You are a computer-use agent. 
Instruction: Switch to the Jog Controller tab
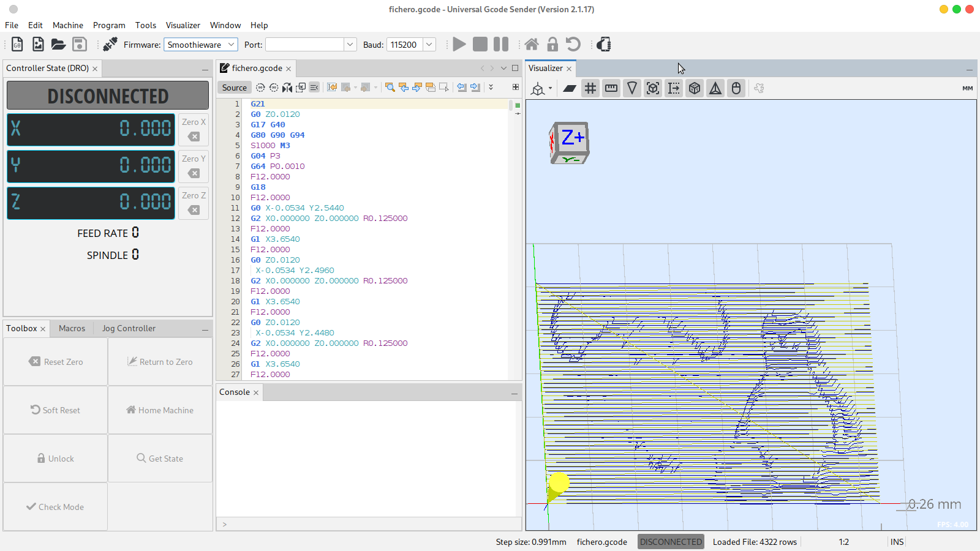click(x=129, y=328)
